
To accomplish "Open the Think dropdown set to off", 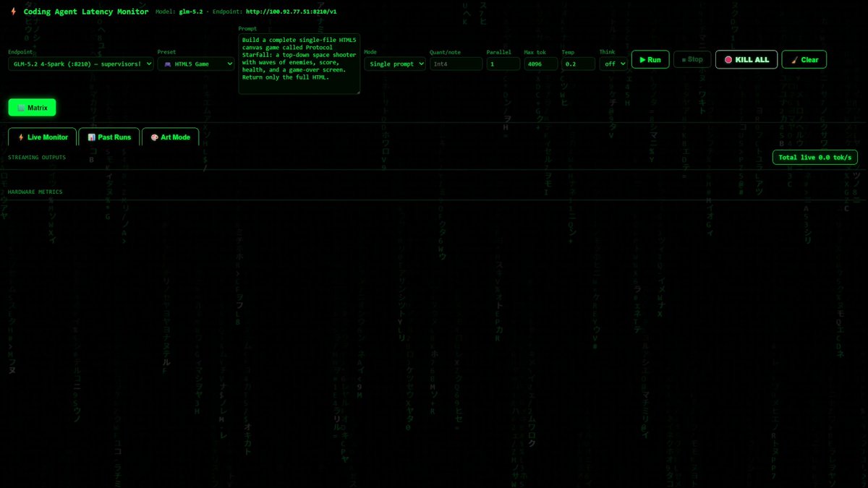I will (x=613, y=64).
